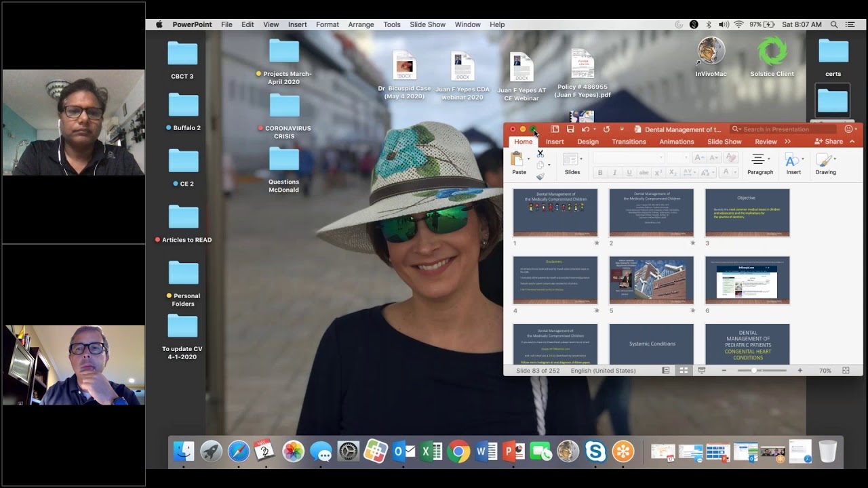Open the Drawing tools icon
The height and width of the screenshot is (488, 868).
825,160
